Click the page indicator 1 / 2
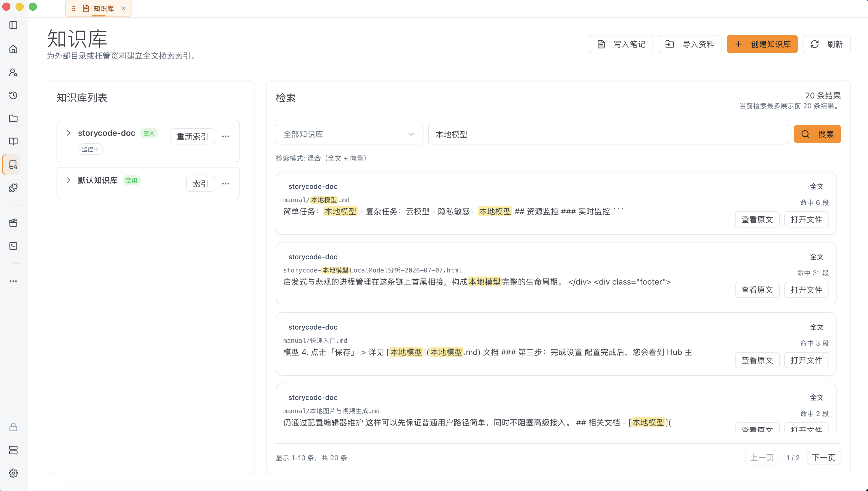 pyautogui.click(x=793, y=458)
